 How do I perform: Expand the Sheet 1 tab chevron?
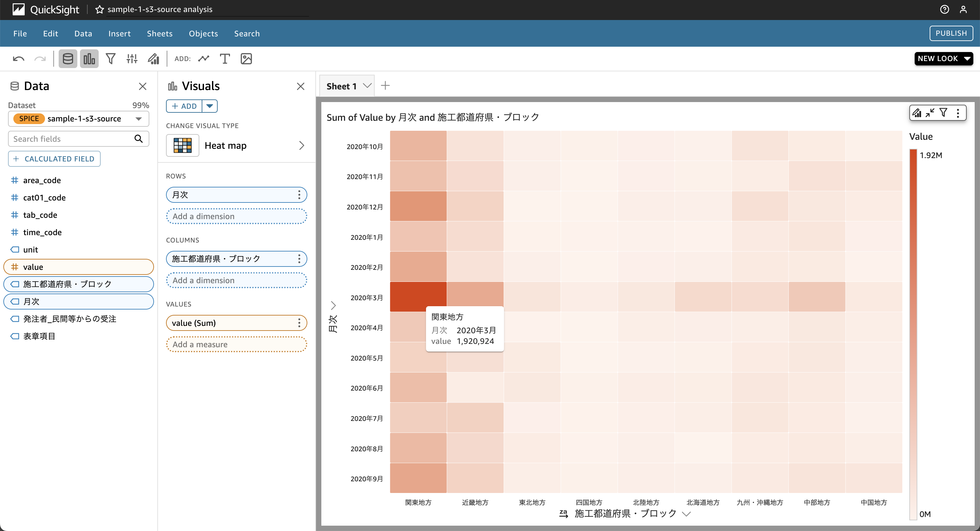click(x=367, y=86)
